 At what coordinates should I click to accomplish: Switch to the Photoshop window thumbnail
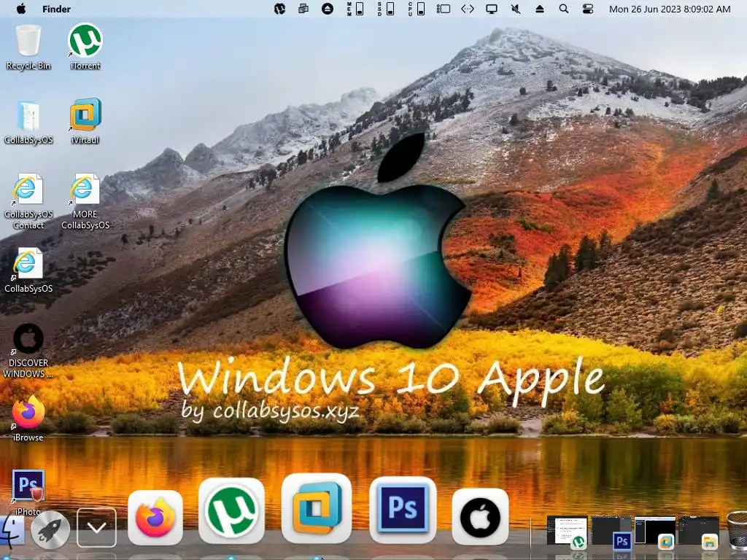click(611, 532)
